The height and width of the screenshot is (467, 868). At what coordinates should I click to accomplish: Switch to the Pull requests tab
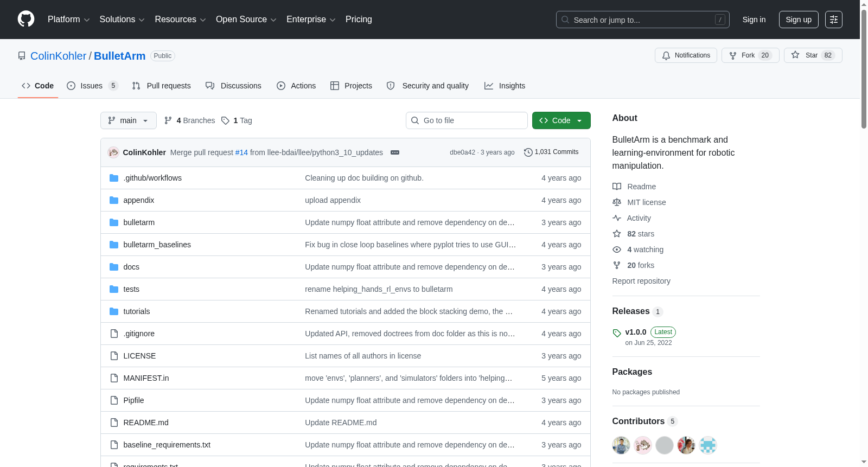162,86
